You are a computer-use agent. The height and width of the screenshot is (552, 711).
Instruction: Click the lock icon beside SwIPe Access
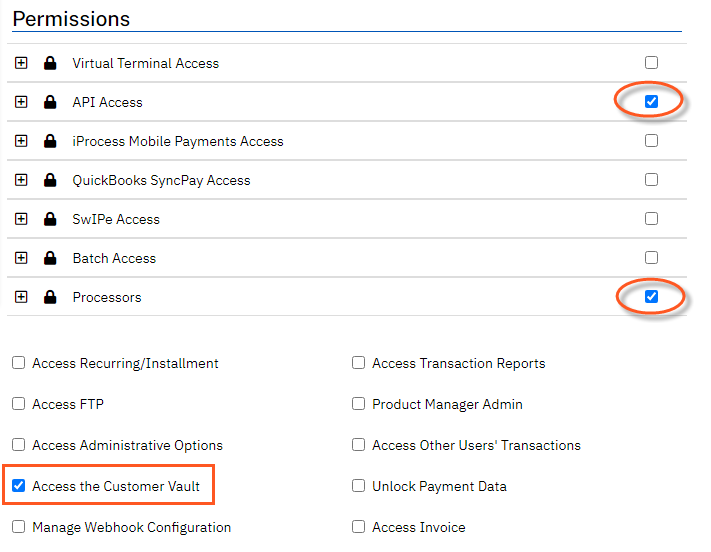(x=50, y=219)
